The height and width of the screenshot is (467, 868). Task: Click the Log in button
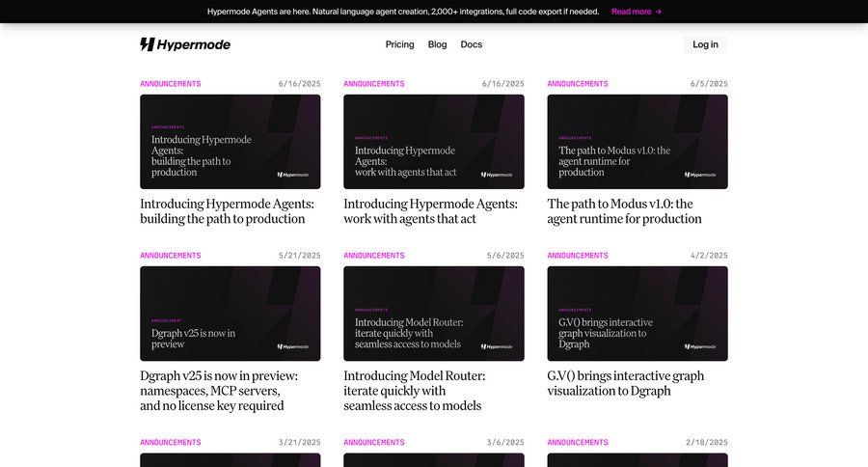(x=705, y=44)
